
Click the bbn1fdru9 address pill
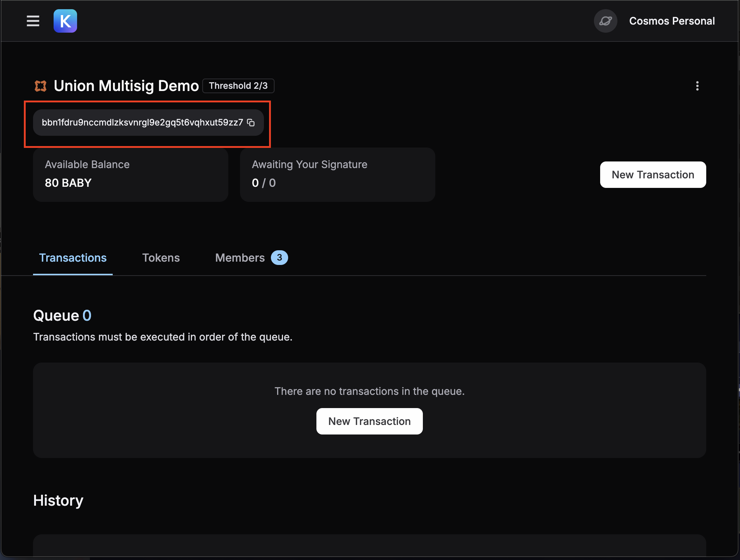(x=142, y=123)
